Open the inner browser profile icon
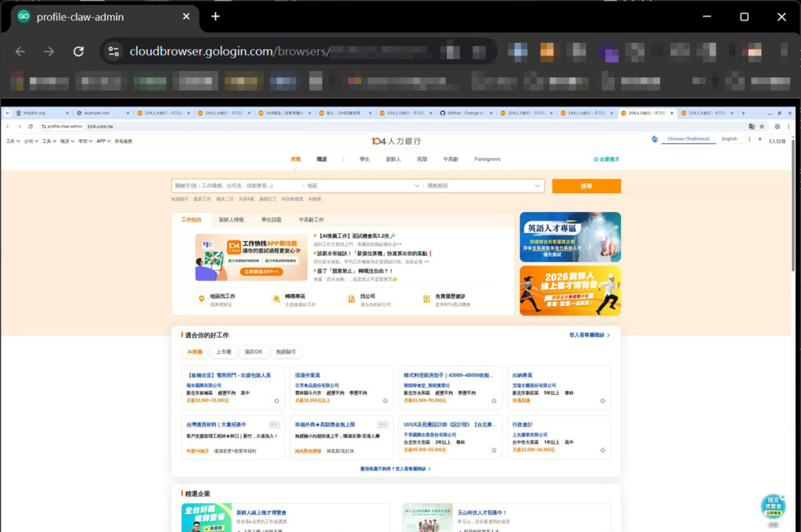Viewport: 801px width, 532px height. 777,126
